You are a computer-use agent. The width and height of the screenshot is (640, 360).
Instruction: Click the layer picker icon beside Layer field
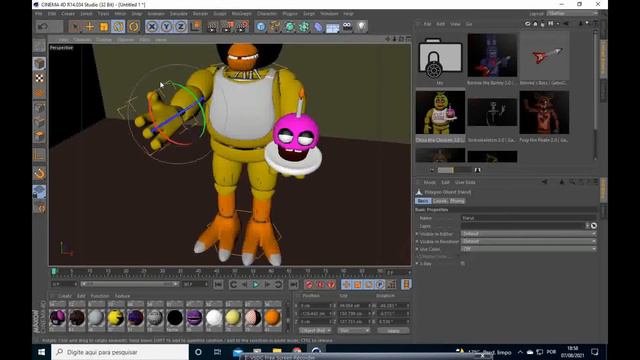594,226
